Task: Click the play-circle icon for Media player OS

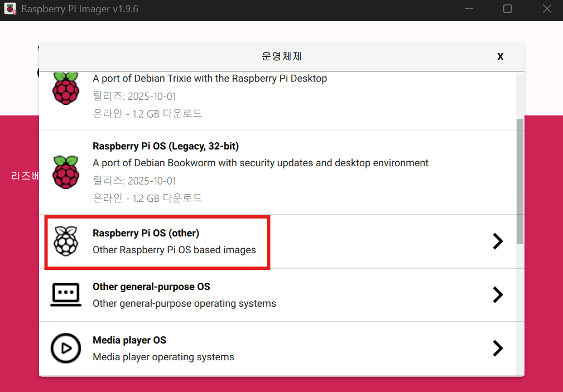Action: pos(66,348)
